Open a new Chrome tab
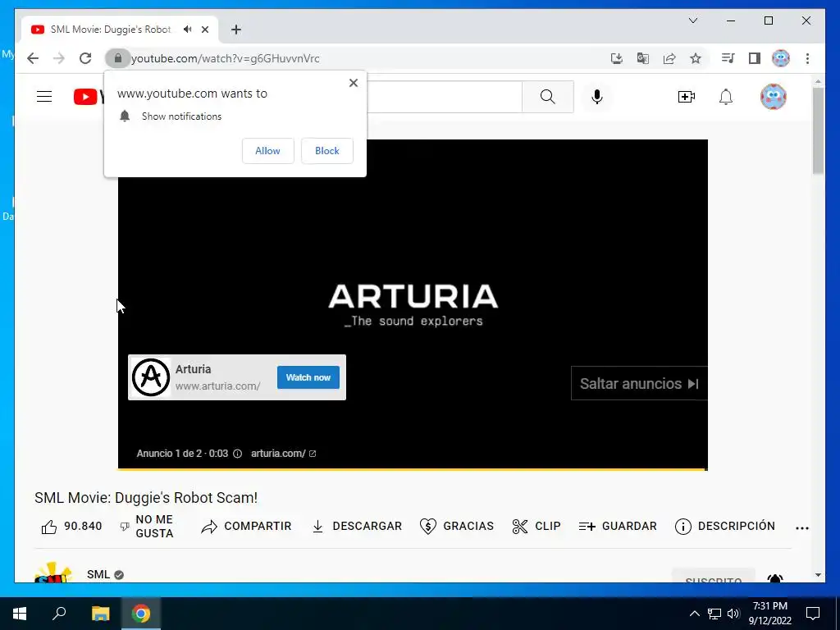Image resolution: width=840 pixels, height=630 pixels. 236,30
